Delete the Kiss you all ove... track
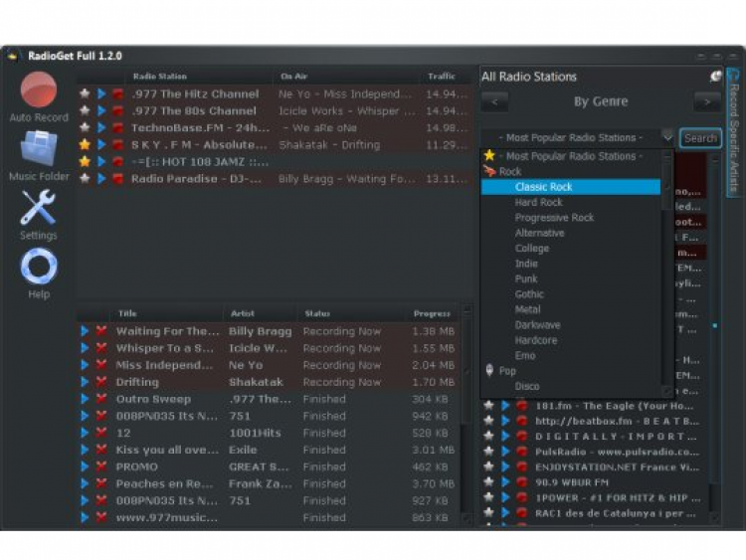Screen dimensions: 746x560 [100, 450]
